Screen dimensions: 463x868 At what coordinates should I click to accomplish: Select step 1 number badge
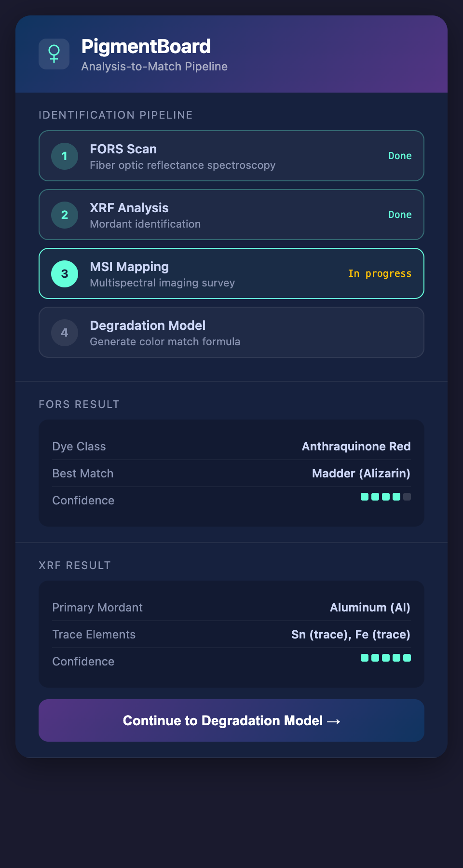[x=65, y=156]
